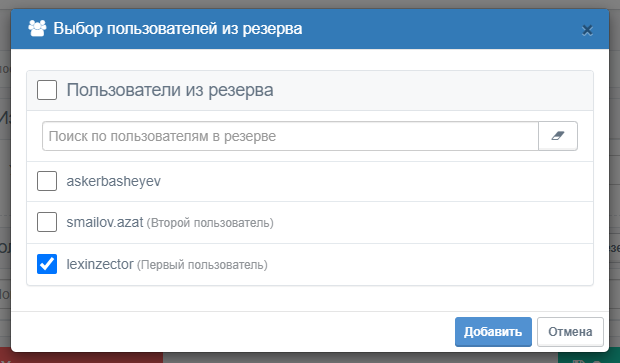Click the 'Выбор пользователей из резерва' dialog title

click(178, 29)
